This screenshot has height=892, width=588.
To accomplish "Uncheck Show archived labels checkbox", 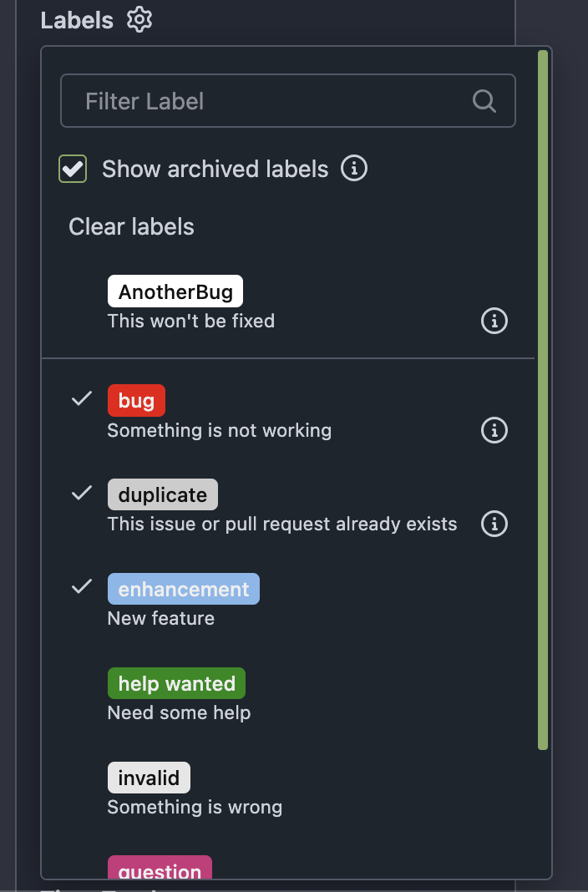I will coord(73,169).
